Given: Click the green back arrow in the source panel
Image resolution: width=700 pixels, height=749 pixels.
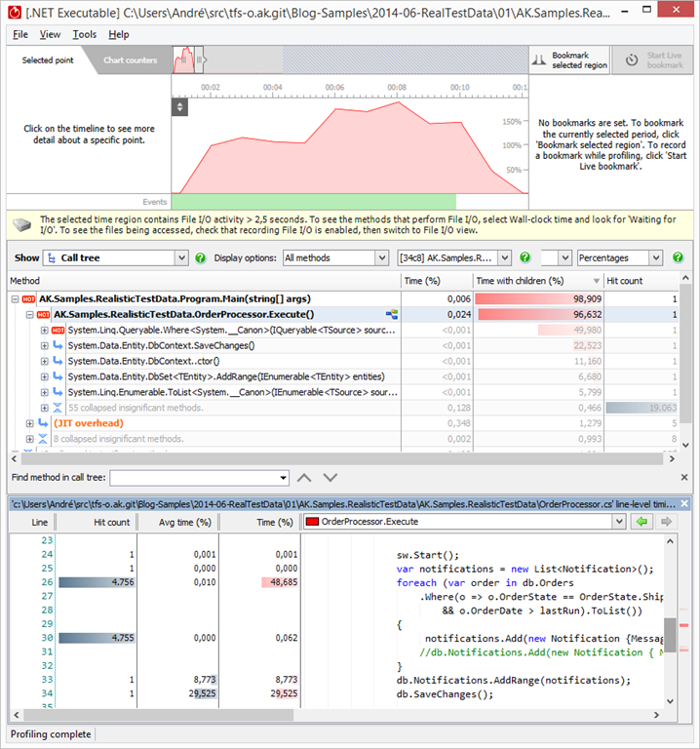Looking at the screenshot, I should (x=642, y=523).
